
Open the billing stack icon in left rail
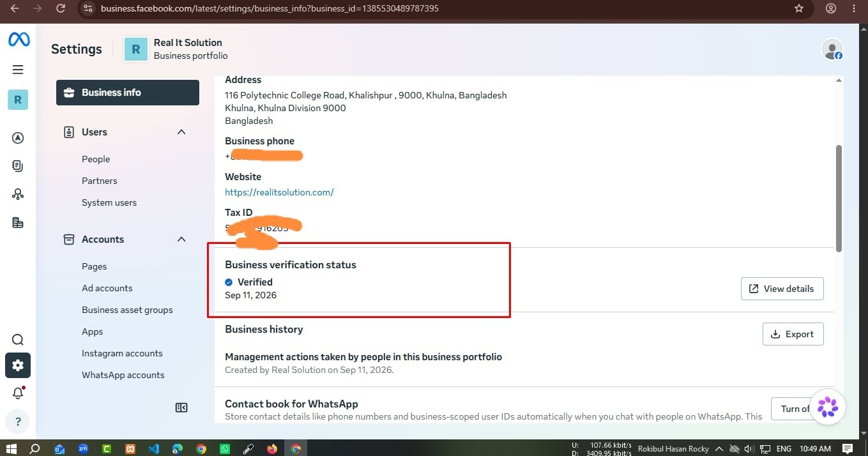[x=18, y=222]
